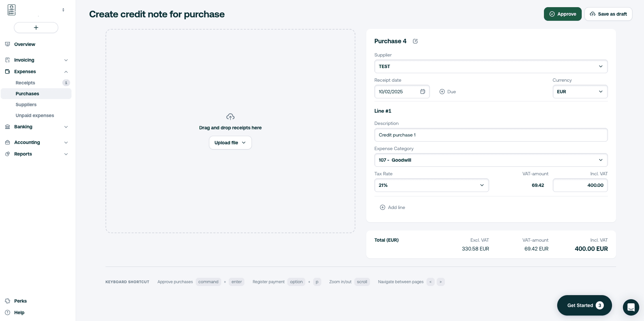Image resolution: width=644 pixels, height=321 pixels.
Task: Click the Add line plus icon
Action: 382,207
